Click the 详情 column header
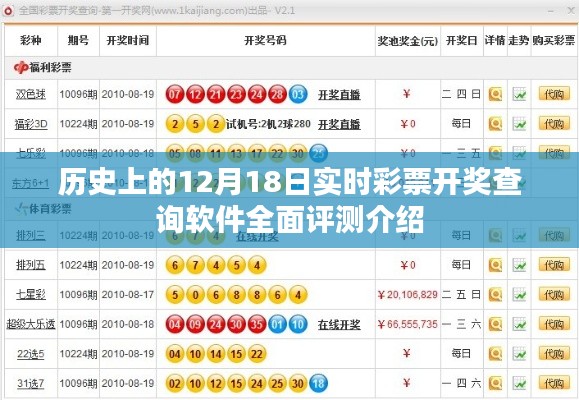This screenshot has width=579, height=400. (x=495, y=40)
